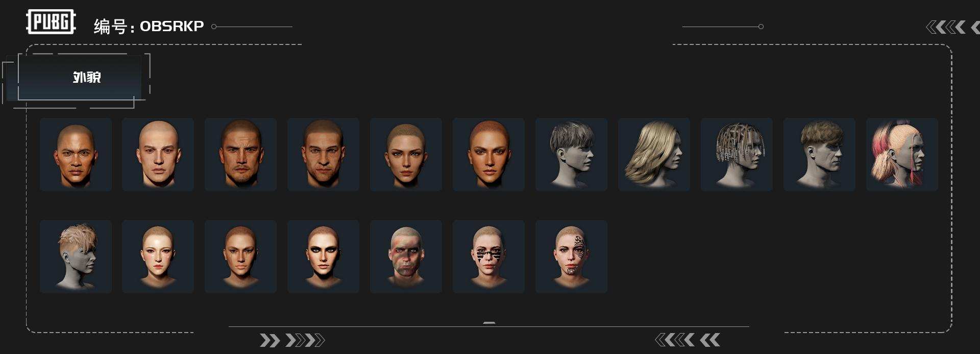Click the PUBG logo

click(x=51, y=21)
